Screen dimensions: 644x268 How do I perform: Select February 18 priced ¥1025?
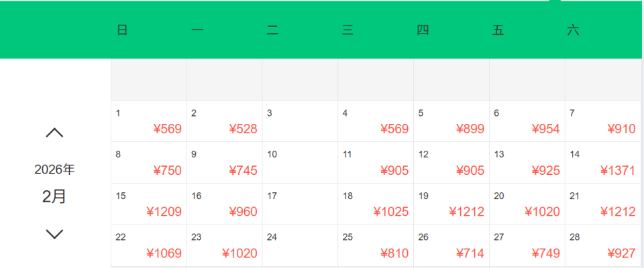376,204
